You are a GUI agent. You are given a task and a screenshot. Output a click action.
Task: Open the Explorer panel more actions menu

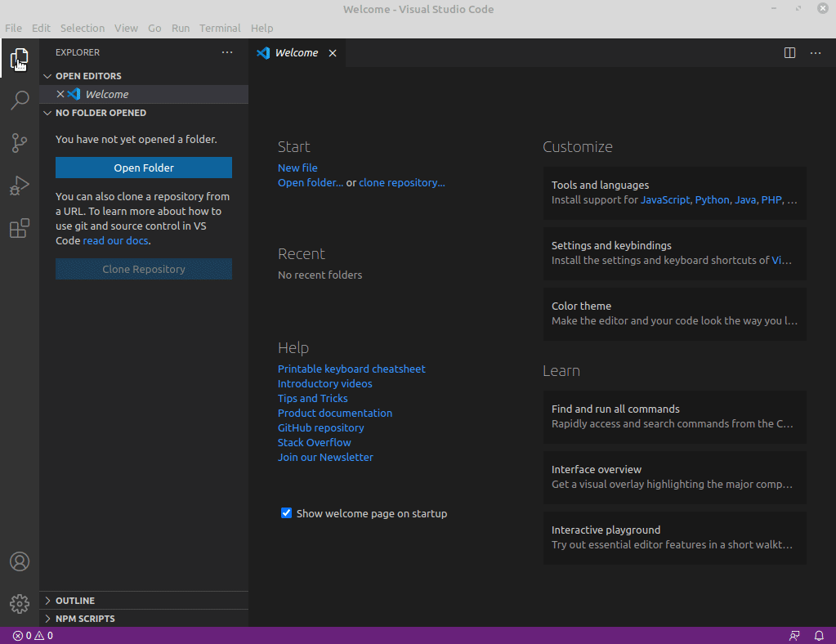click(x=227, y=52)
